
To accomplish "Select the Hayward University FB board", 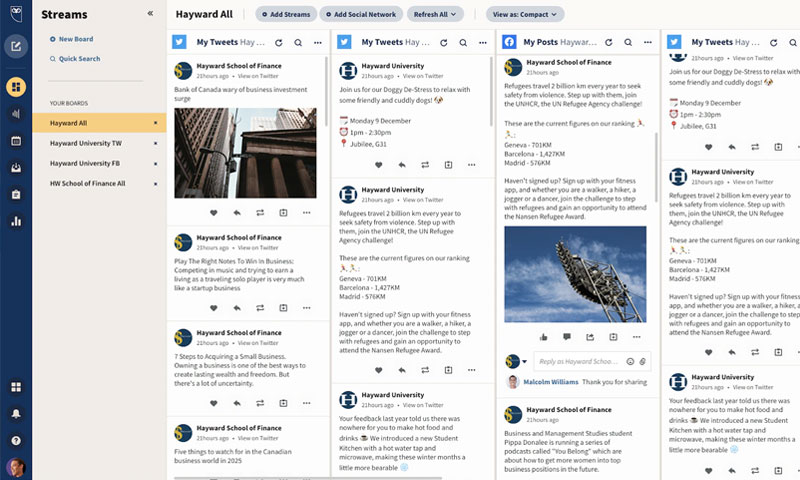I will (x=85, y=163).
